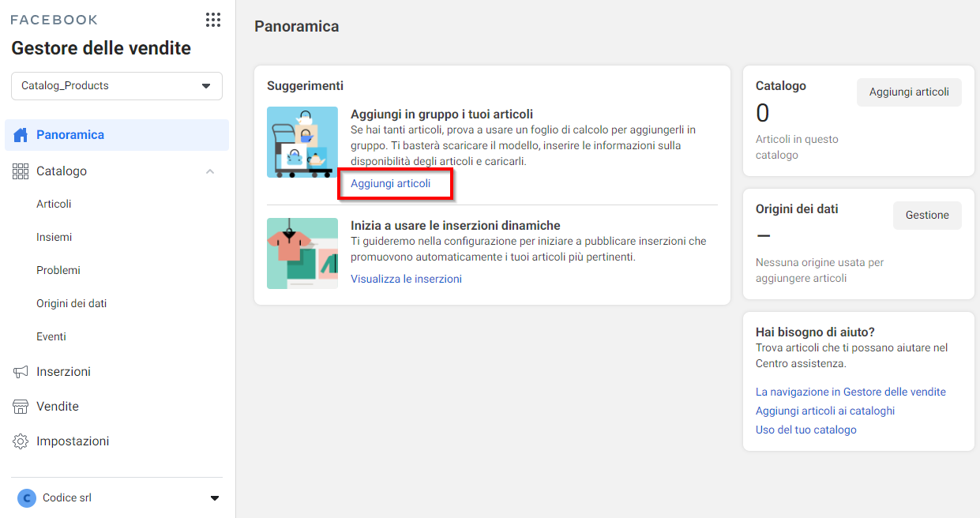Click the Impostazioni gear icon

(21, 441)
